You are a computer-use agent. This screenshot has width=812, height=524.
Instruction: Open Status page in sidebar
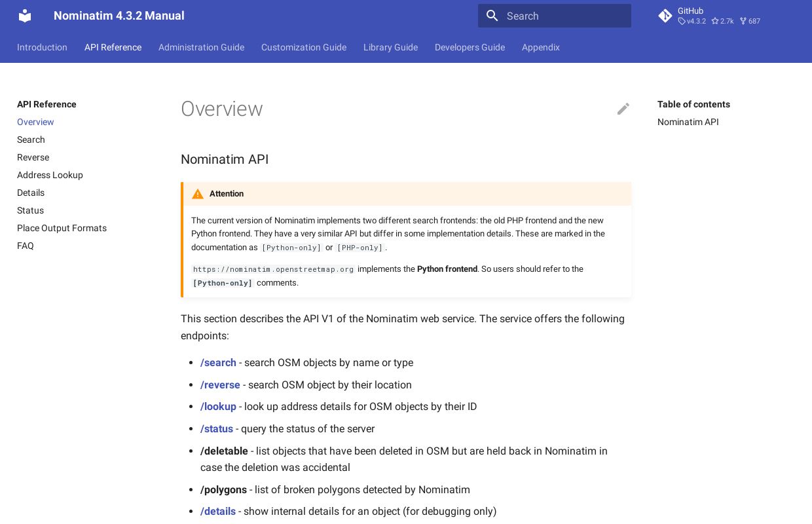pos(30,210)
